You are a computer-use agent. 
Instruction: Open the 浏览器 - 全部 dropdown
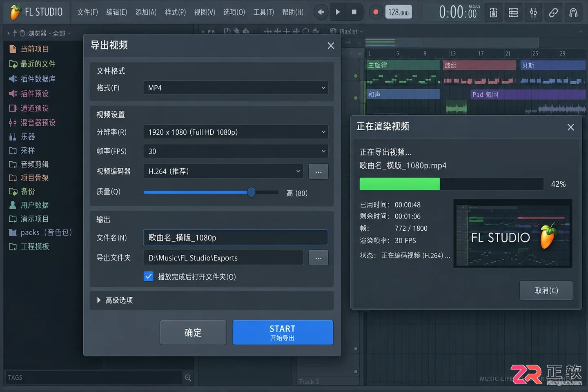click(x=49, y=33)
